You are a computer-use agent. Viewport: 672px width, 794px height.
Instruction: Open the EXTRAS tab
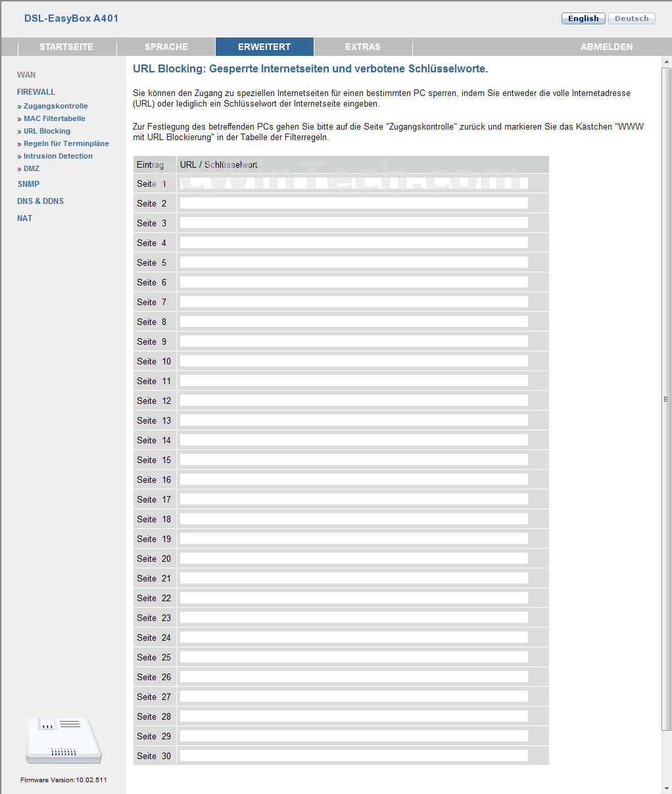363,47
